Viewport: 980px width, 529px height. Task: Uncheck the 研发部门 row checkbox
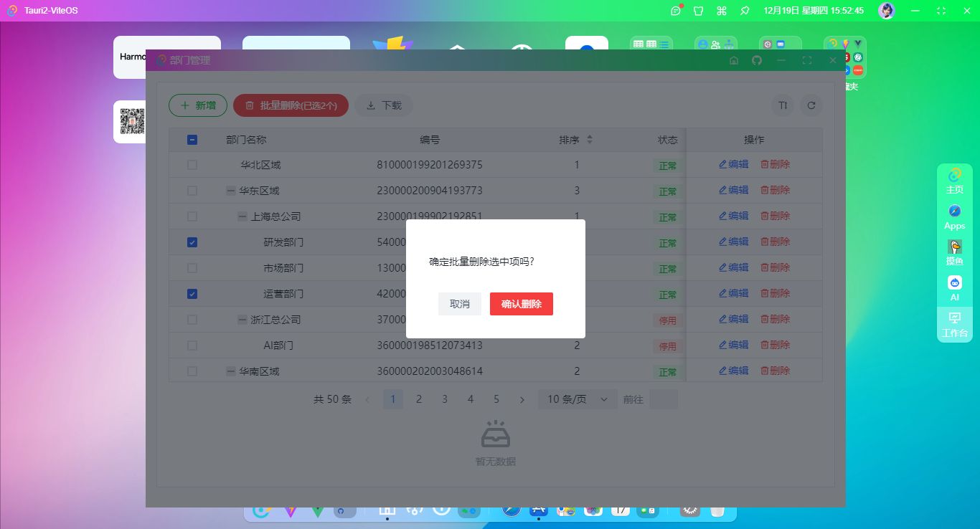[192, 242]
